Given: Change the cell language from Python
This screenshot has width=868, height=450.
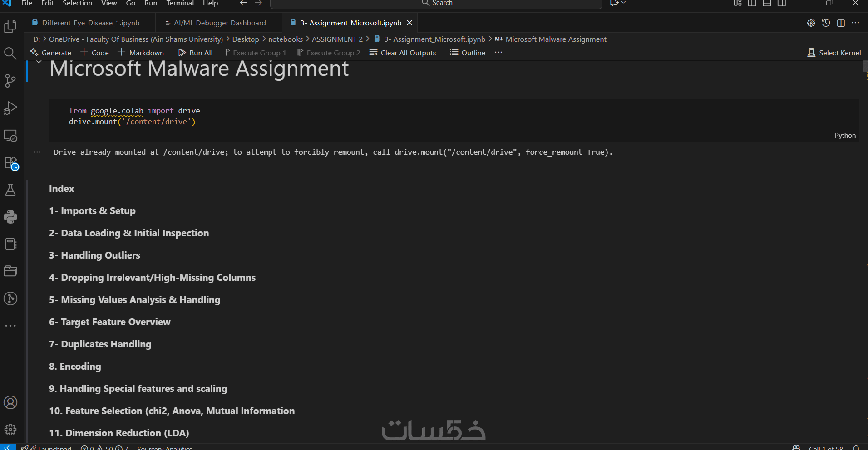Looking at the screenshot, I should coord(845,136).
